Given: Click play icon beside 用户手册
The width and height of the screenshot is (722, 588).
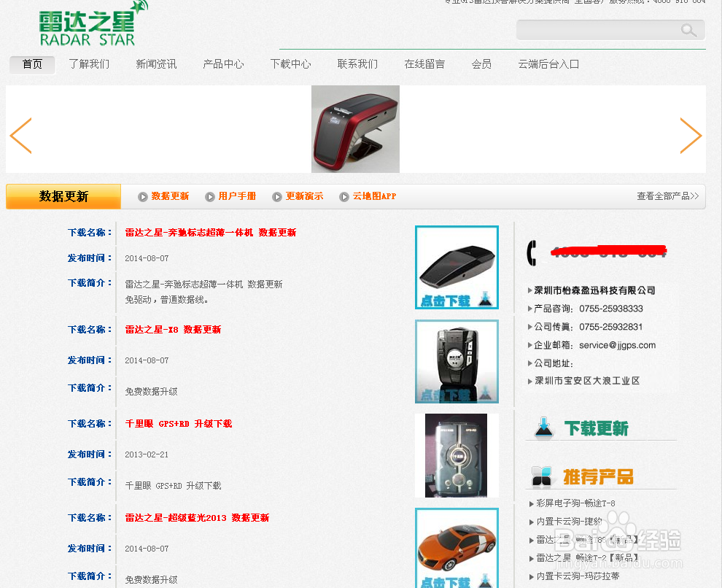Looking at the screenshot, I should [x=210, y=197].
